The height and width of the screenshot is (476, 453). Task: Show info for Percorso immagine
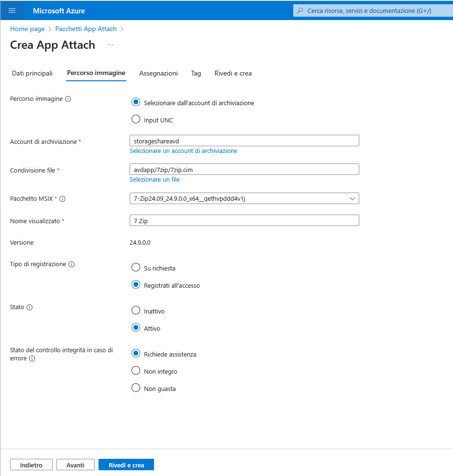click(68, 99)
